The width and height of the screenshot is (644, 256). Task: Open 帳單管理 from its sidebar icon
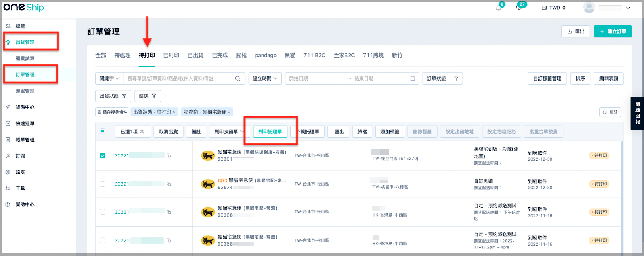click(x=8, y=140)
